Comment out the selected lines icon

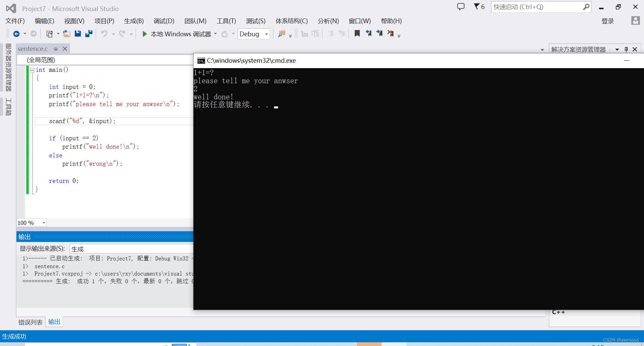tap(331, 34)
